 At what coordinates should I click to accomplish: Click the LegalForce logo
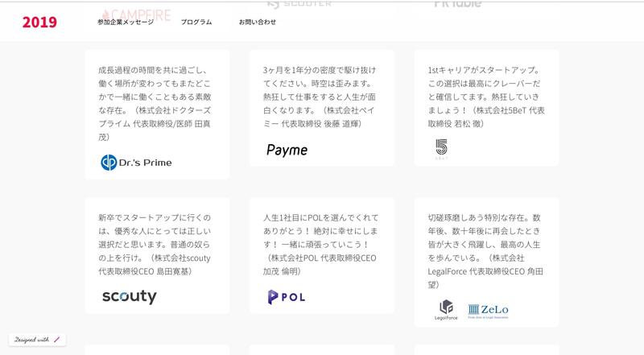point(446,310)
